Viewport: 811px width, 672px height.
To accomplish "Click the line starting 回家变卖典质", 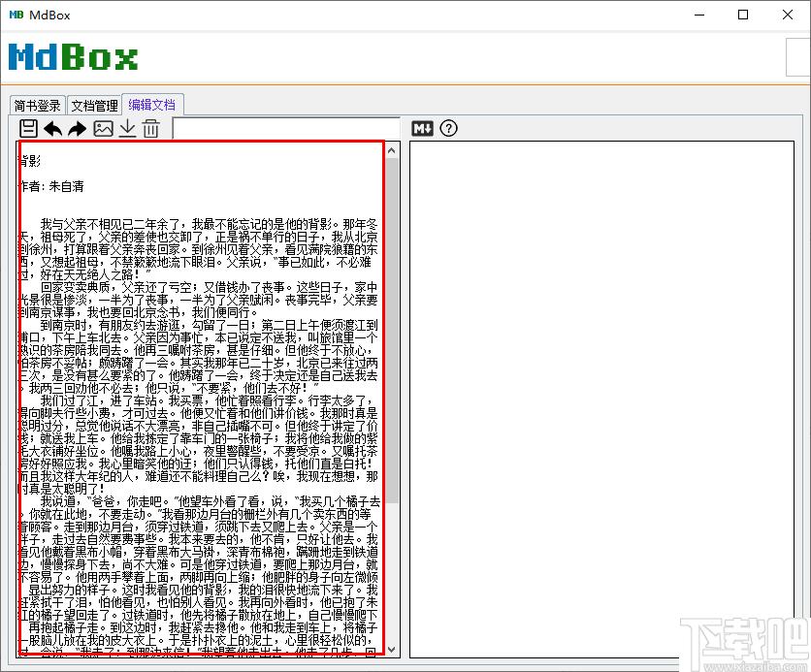I will [x=210, y=287].
